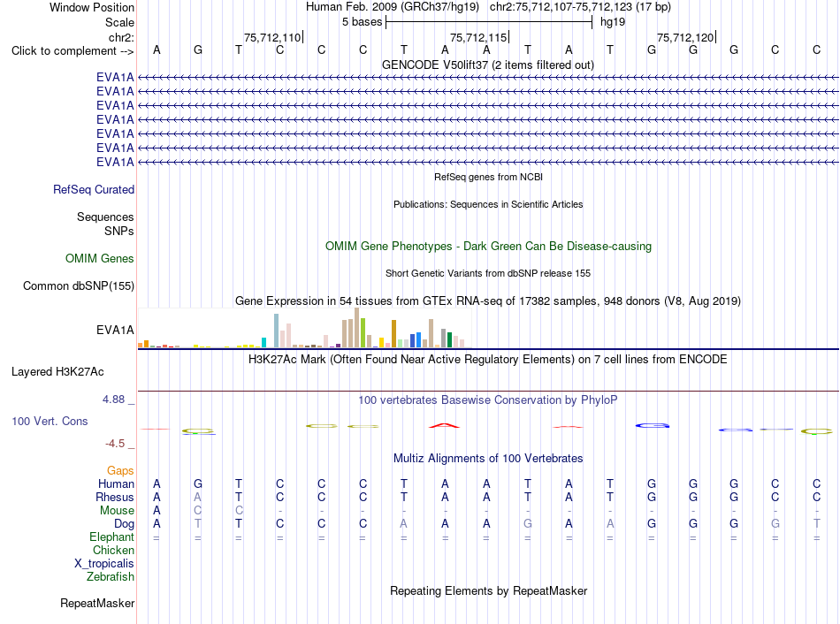Click the OMIM Genes track label
Screen dimensions: 840x624
(x=100, y=259)
